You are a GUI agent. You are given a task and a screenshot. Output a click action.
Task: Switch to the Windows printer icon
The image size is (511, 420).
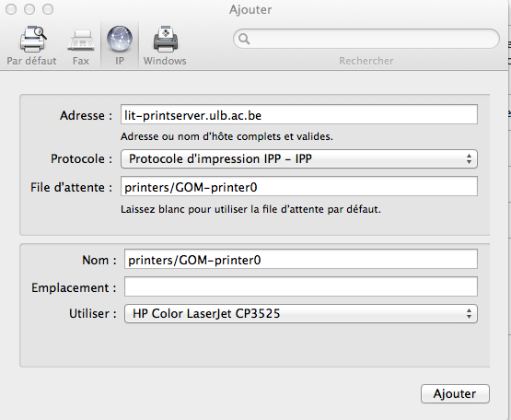click(x=166, y=39)
